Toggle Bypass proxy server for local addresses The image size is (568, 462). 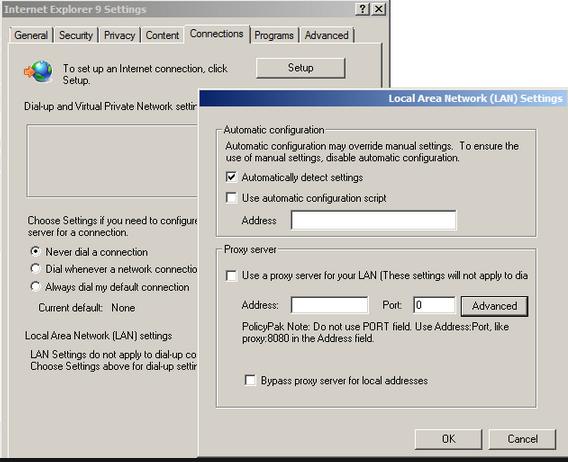click(x=250, y=380)
